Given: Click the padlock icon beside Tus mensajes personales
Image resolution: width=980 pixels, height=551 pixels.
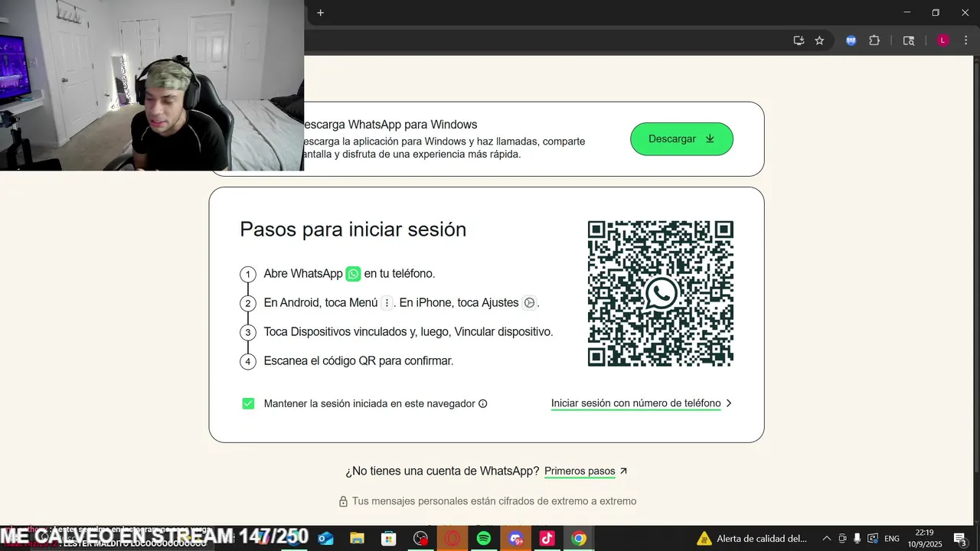Looking at the screenshot, I should pos(344,501).
